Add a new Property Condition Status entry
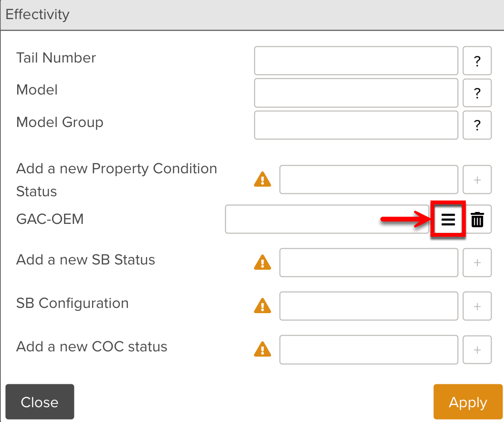 point(477,179)
